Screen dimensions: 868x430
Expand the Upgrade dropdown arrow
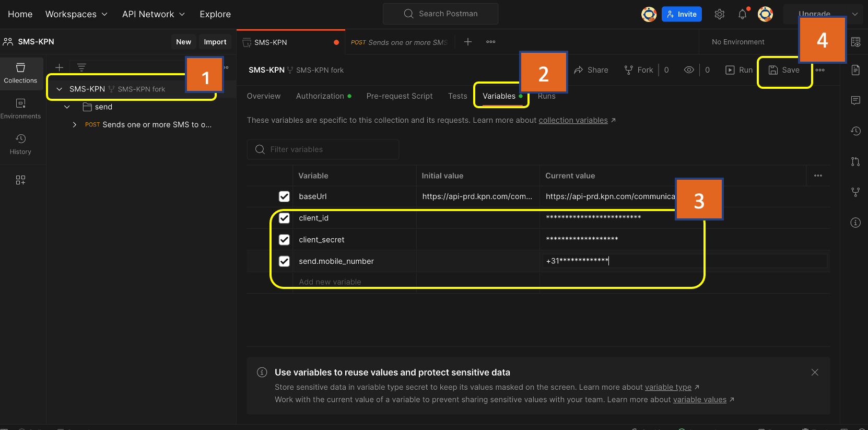coord(855,14)
